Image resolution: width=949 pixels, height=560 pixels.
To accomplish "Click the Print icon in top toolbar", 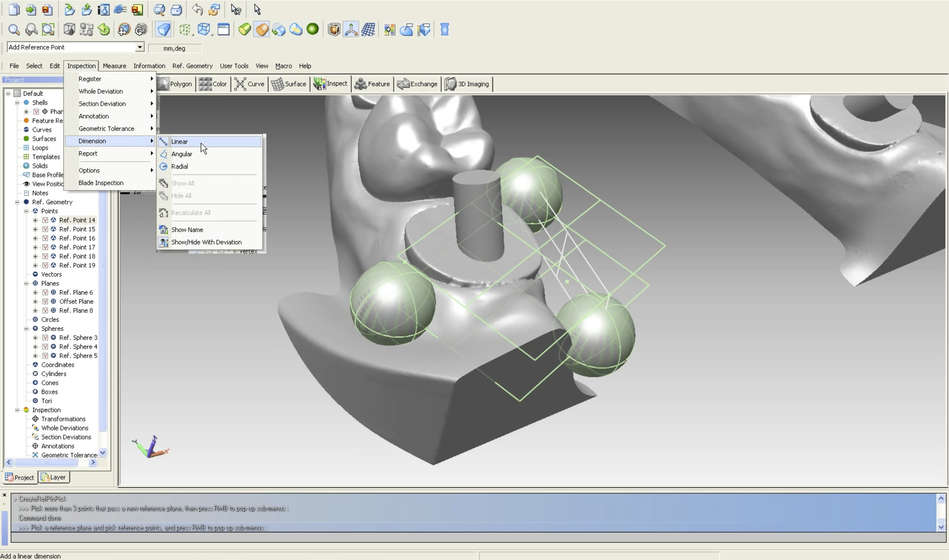I will [x=176, y=9].
